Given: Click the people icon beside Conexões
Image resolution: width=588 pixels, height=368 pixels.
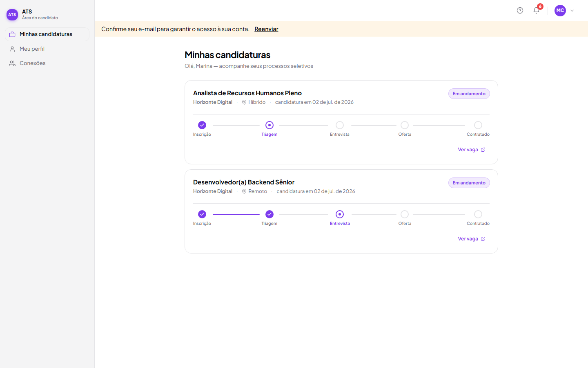Looking at the screenshot, I should click(12, 63).
